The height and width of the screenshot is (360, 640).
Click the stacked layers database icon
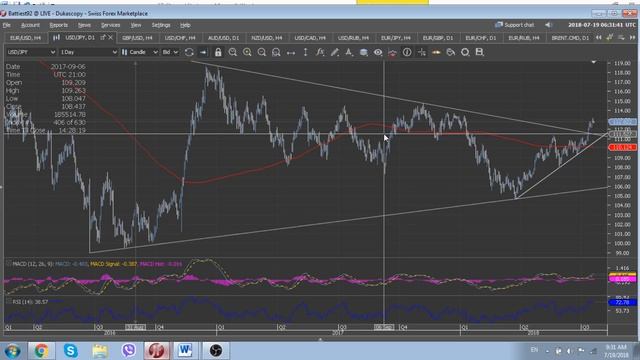click(363, 52)
